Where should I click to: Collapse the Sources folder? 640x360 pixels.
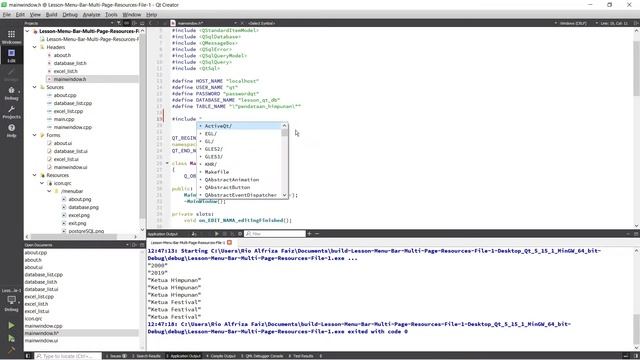(35, 87)
